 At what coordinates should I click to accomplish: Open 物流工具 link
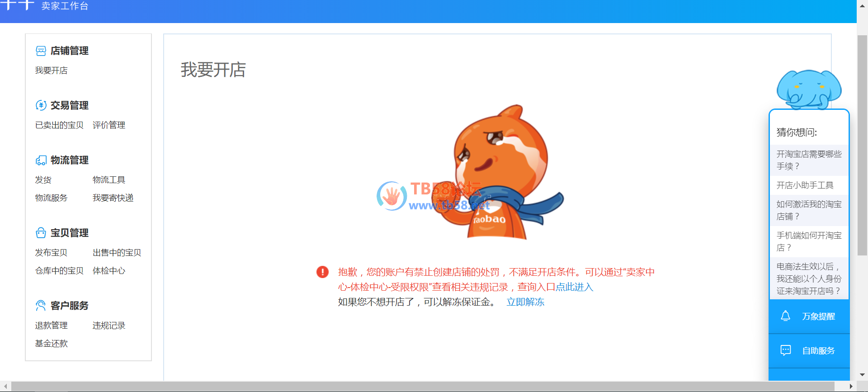tap(109, 180)
